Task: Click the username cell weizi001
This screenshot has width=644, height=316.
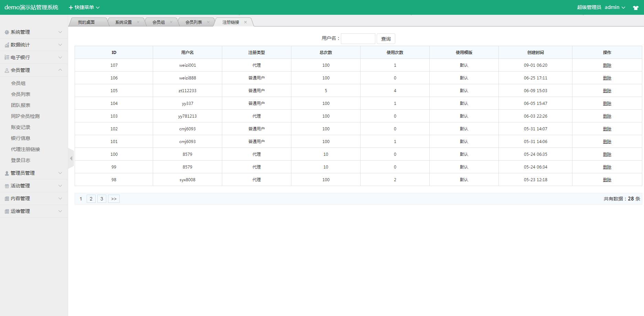Action: (x=187, y=65)
